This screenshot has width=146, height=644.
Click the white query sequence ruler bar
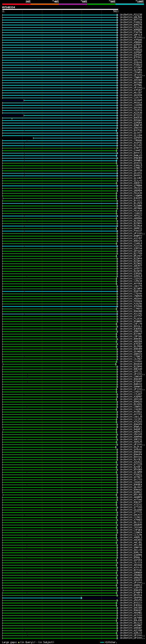tap(60, 10)
